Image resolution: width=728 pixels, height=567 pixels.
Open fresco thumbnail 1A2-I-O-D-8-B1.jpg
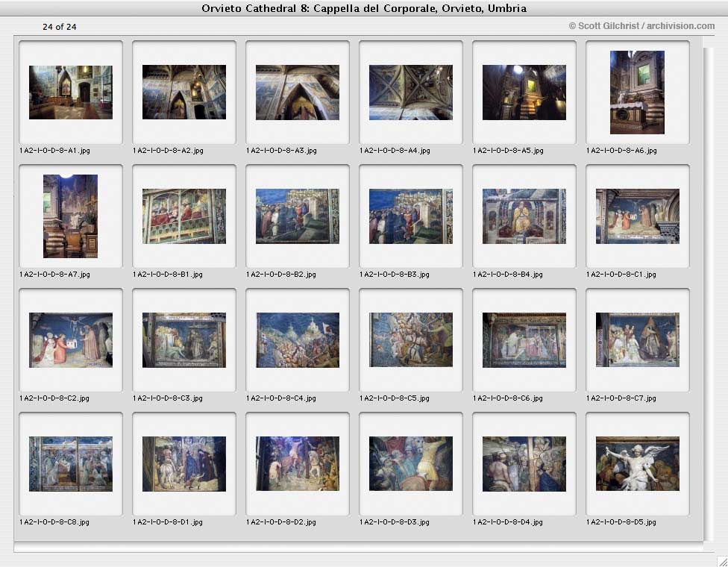click(x=183, y=216)
